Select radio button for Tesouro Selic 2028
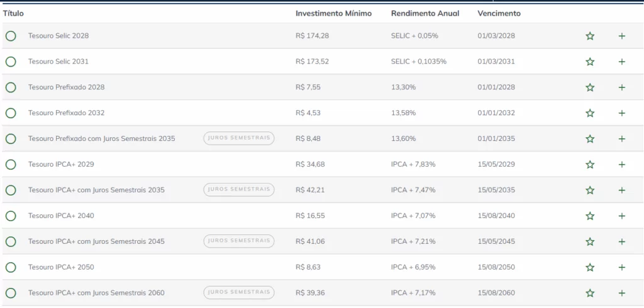This screenshot has width=644, height=308. tap(11, 36)
